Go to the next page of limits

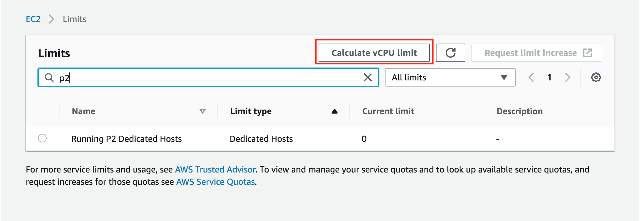pyautogui.click(x=568, y=77)
